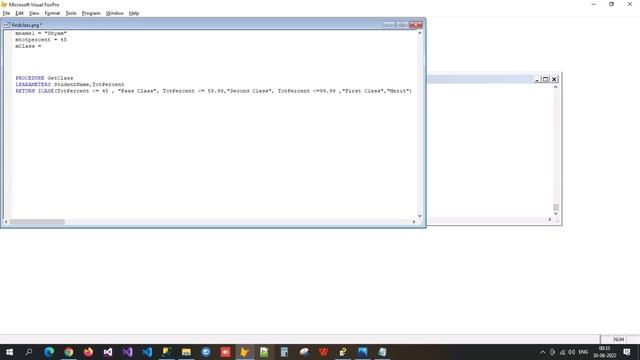640x360 pixels.
Task: Click the active Visual FoxPro taskbar icon
Action: pyautogui.click(x=245, y=352)
